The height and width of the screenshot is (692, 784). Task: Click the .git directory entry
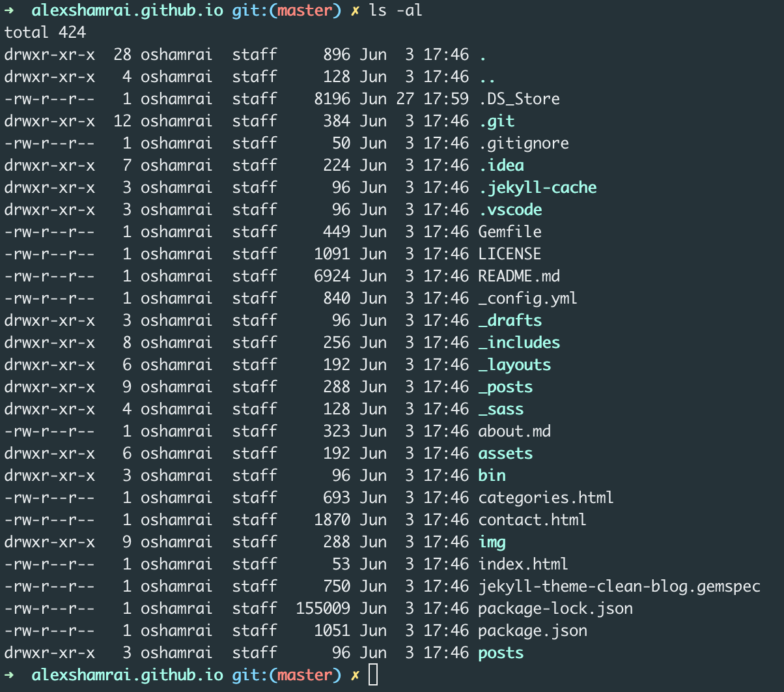496,121
